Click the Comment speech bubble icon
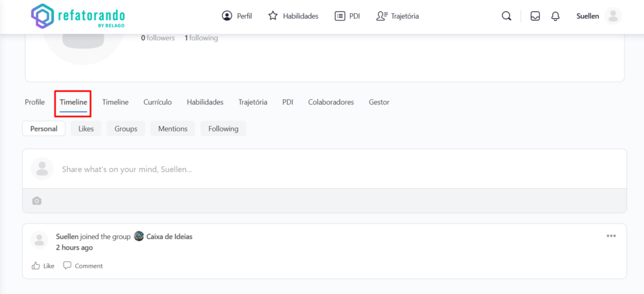644x294 pixels. point(67,266)
